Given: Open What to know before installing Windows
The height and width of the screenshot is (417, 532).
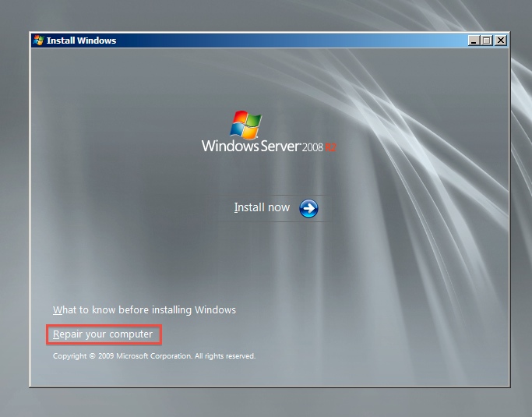Looking at the screenshot, I should pyautogui.click(x=144, y=310).
